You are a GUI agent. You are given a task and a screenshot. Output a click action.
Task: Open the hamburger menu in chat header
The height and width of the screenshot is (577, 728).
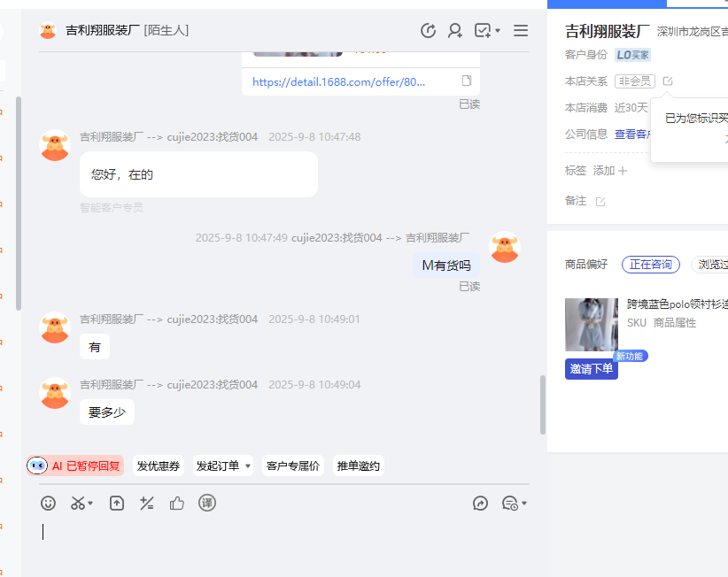tap(521, 31)
